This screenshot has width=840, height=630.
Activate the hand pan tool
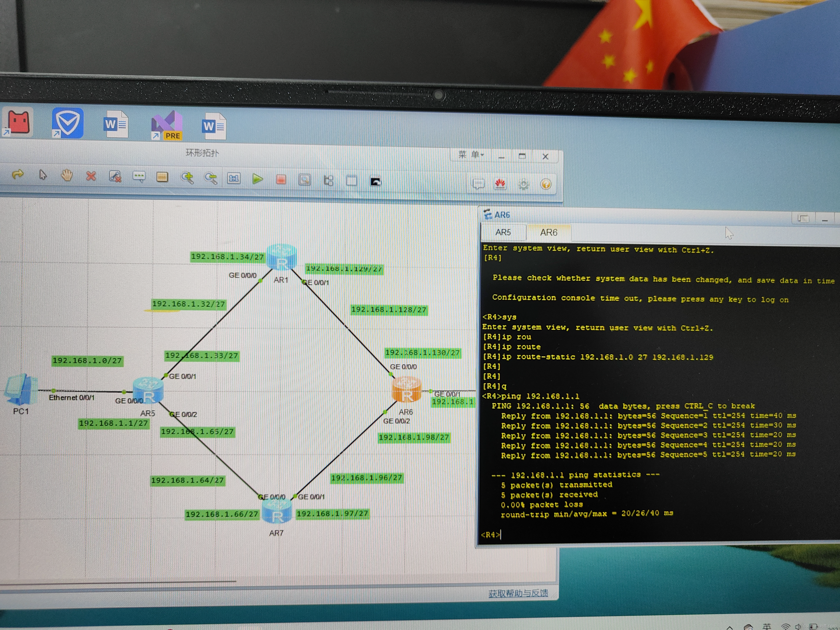[67, 175]
